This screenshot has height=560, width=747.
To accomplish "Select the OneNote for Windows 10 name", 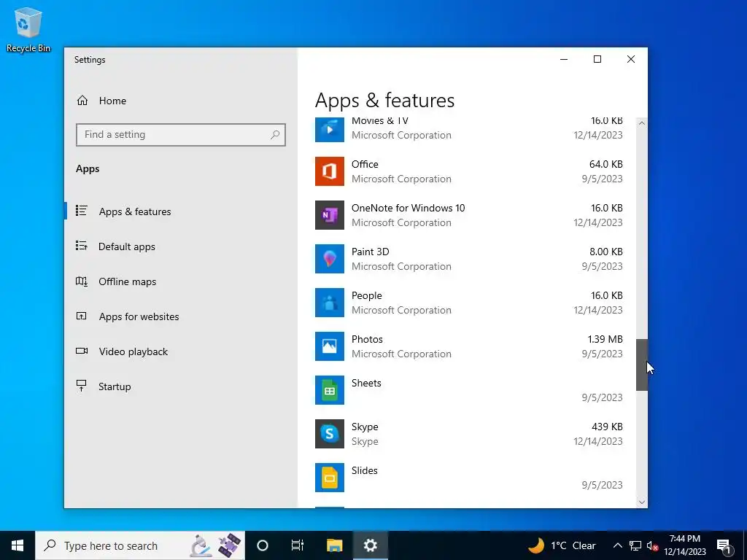I will point(409,208).
